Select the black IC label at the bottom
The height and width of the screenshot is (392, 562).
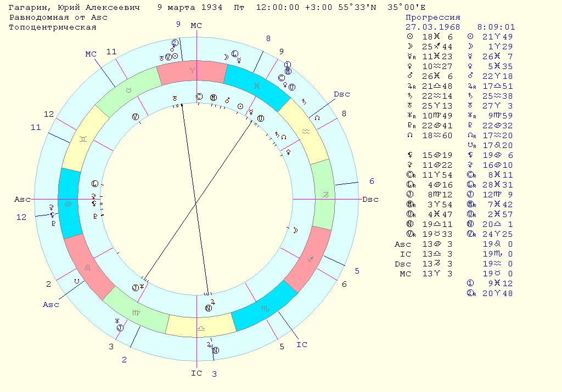pos(196,373)
